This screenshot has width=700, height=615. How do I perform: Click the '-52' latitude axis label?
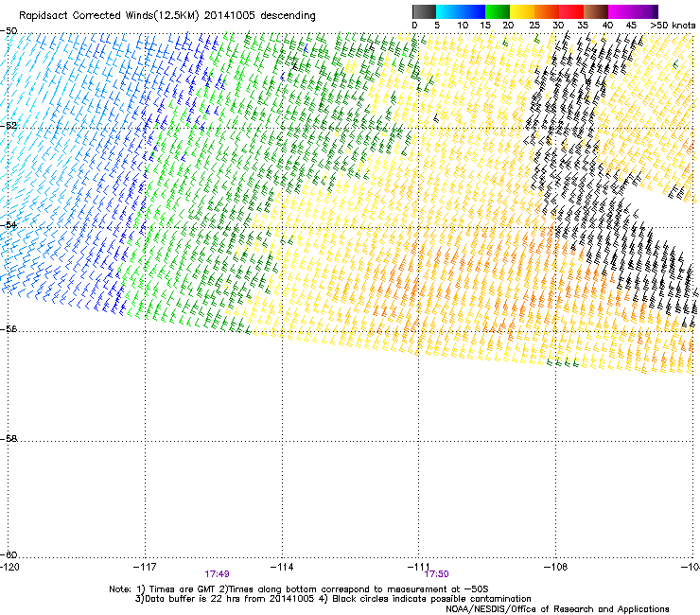click(x=9, y=126)
